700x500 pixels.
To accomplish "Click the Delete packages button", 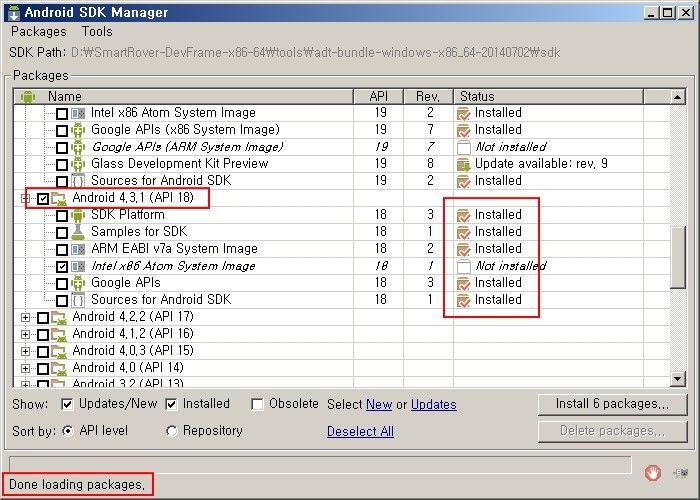I will tap(612, 431).
